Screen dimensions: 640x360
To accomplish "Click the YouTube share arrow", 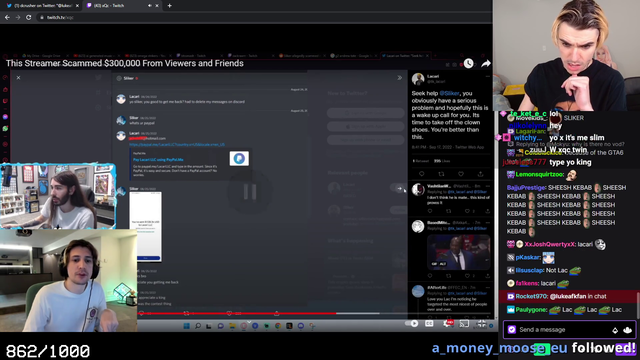I will click(486, 63).
